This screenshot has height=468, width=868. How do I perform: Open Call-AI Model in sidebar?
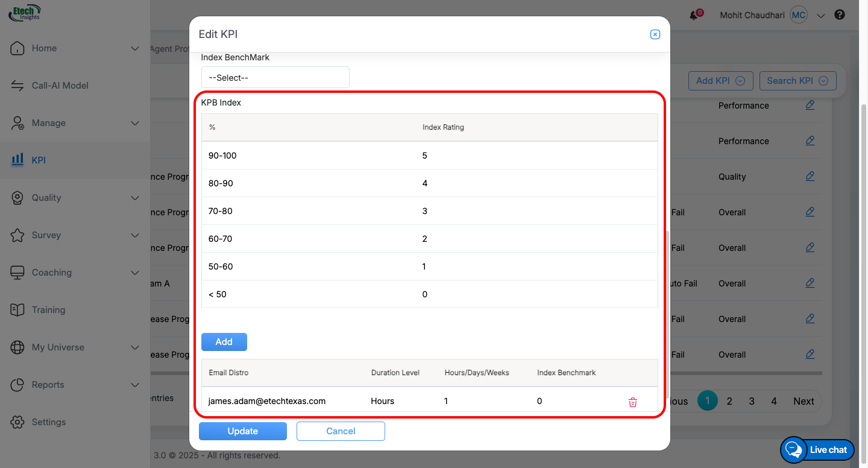click(x=60, y=86)
